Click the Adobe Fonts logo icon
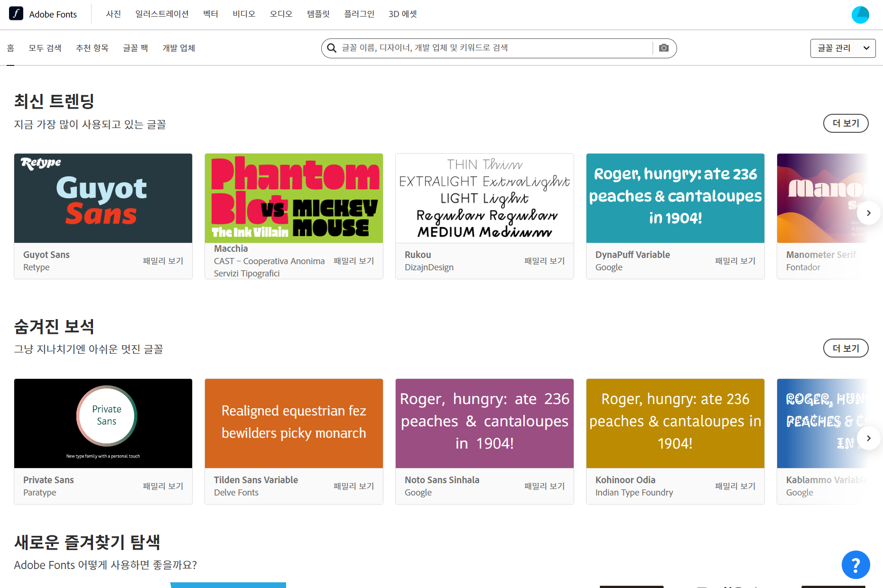Image resolution: width=883 pixels, height=588 pixels. [x=16, y=14]
